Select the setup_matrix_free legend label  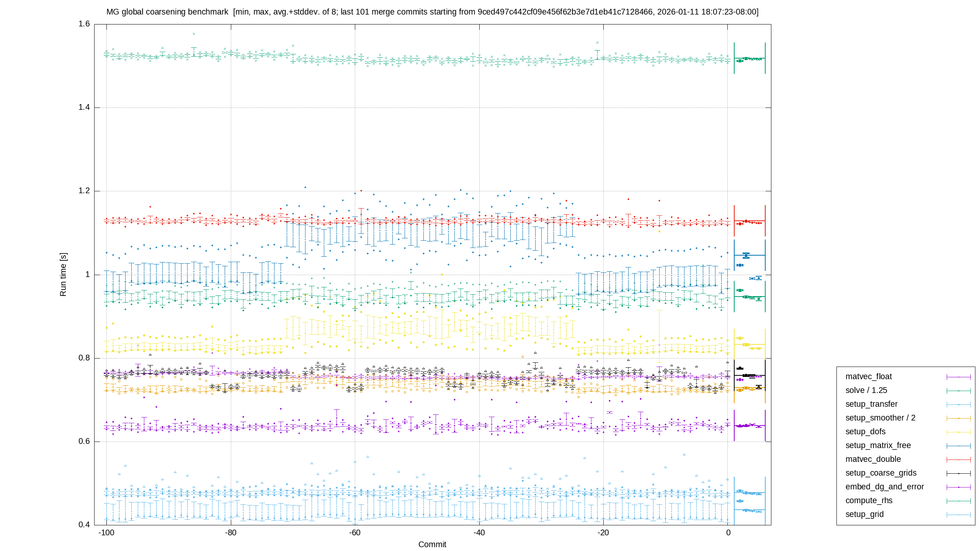click(x=878, y=445)
